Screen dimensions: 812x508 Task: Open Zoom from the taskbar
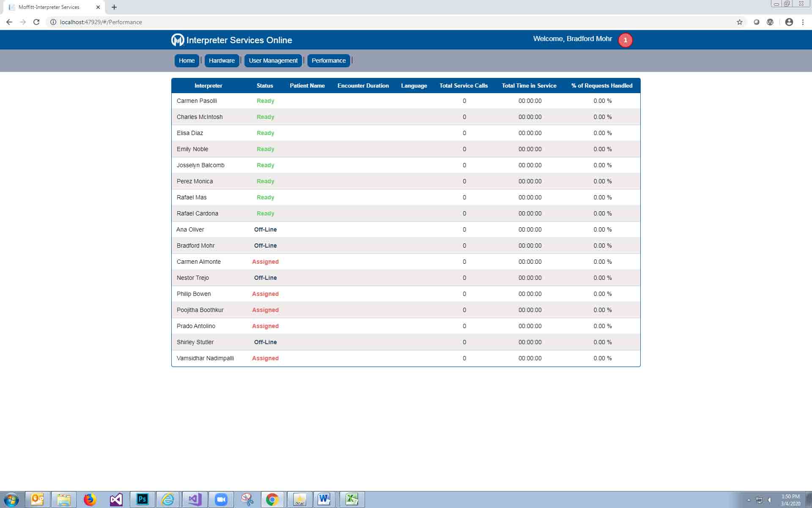221,500
